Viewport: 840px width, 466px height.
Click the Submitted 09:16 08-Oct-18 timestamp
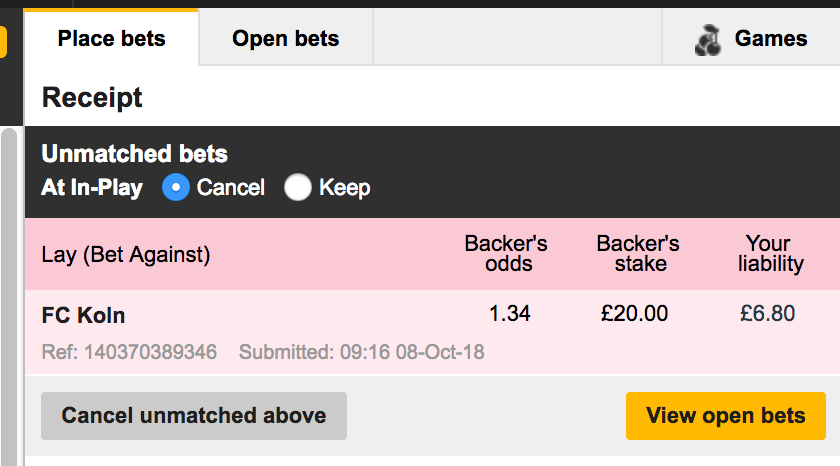point(362,352)
